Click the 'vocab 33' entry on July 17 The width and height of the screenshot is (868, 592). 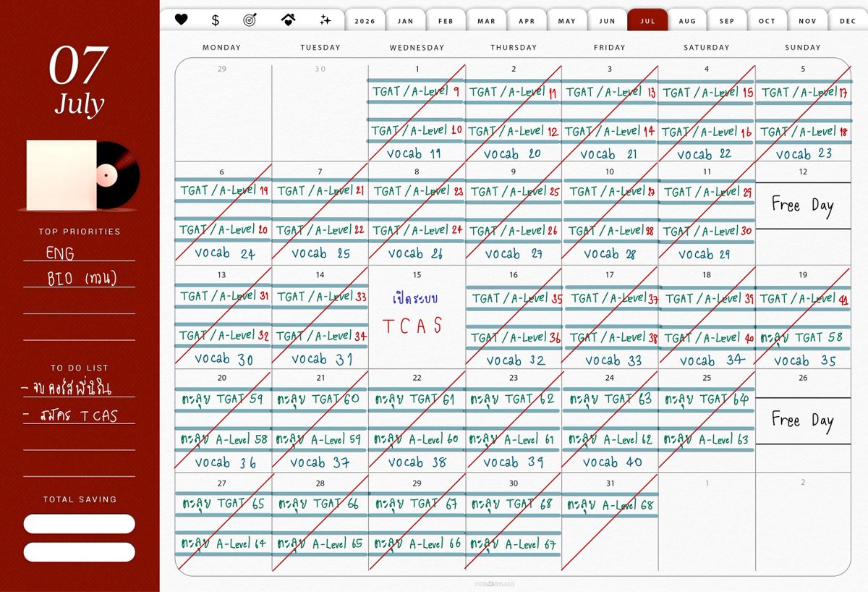(613, 360)
